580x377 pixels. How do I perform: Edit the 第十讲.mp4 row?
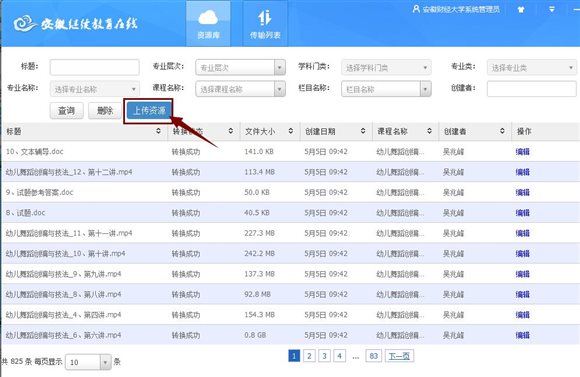point(523,253)
